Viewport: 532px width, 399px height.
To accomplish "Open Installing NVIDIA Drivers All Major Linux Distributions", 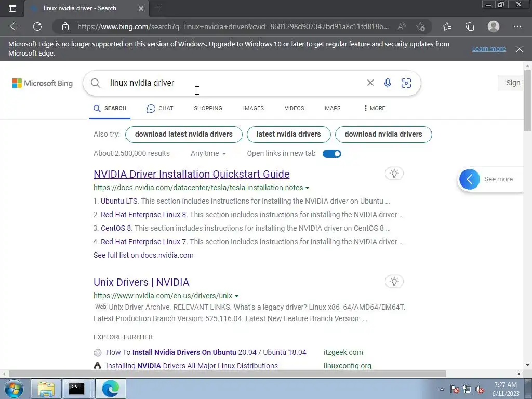I will coord(192,366).
